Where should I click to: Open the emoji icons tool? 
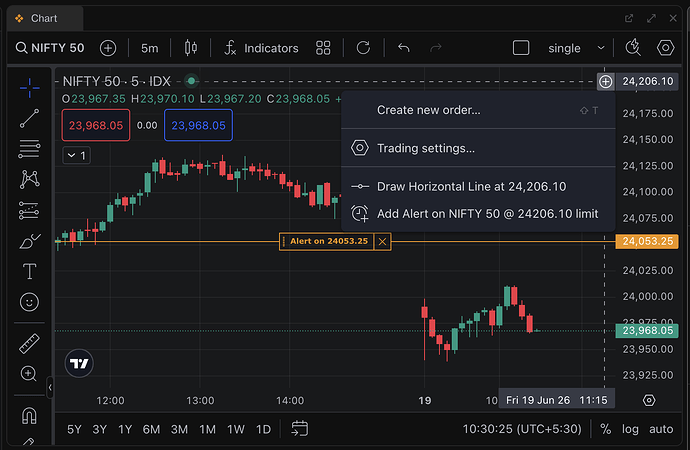pos(29,302)
